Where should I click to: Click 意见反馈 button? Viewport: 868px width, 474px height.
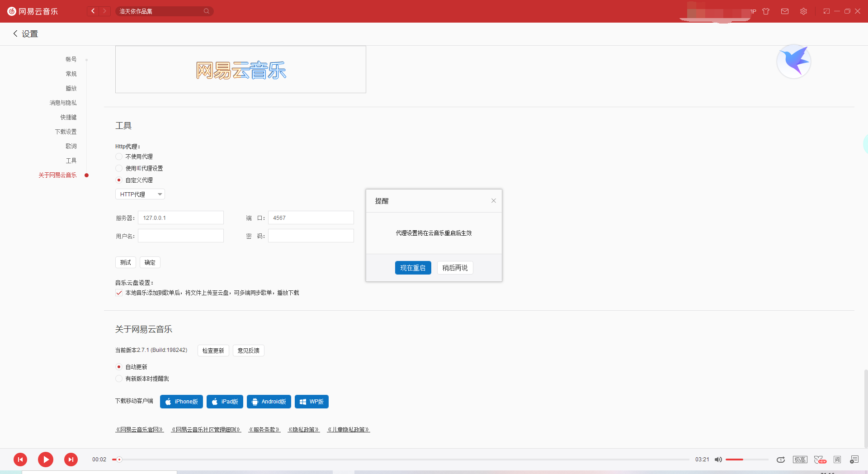point(249,351)
